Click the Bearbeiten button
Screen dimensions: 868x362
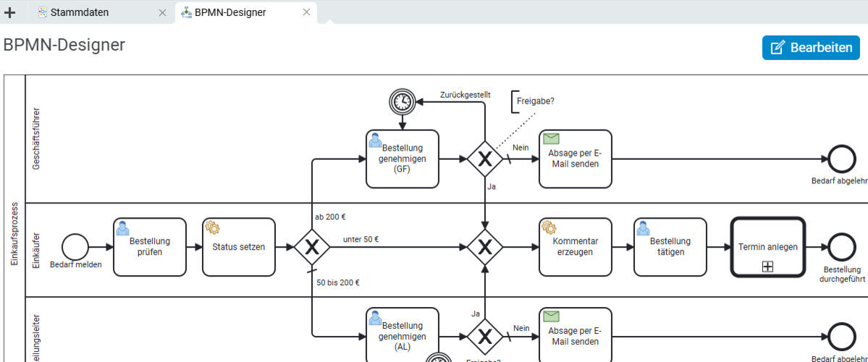click(811, 48)
